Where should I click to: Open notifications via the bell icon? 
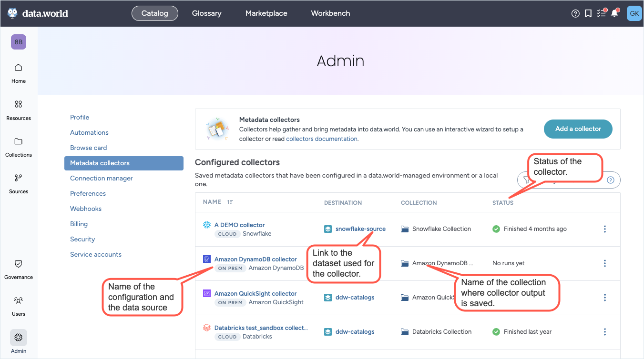tap(614, 13)
